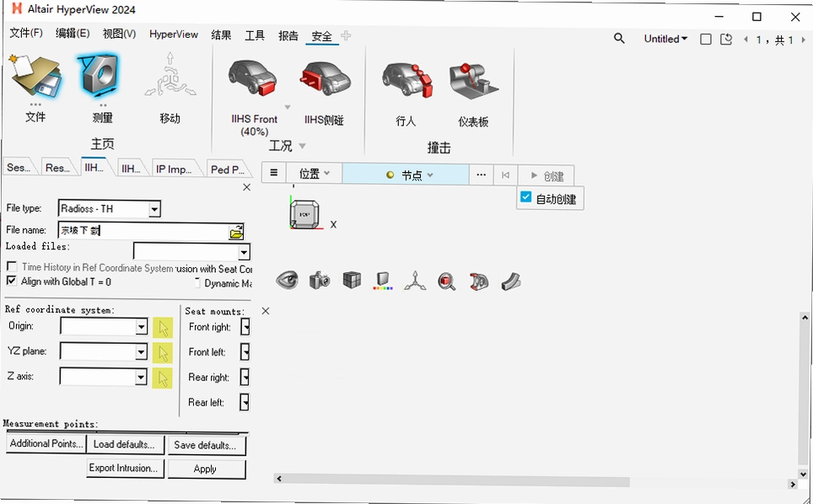Image resolution: width=813 pixels, height=504 pixels.
Task: Click the gray cube mesh display icon
Action: tap(352, 280)
